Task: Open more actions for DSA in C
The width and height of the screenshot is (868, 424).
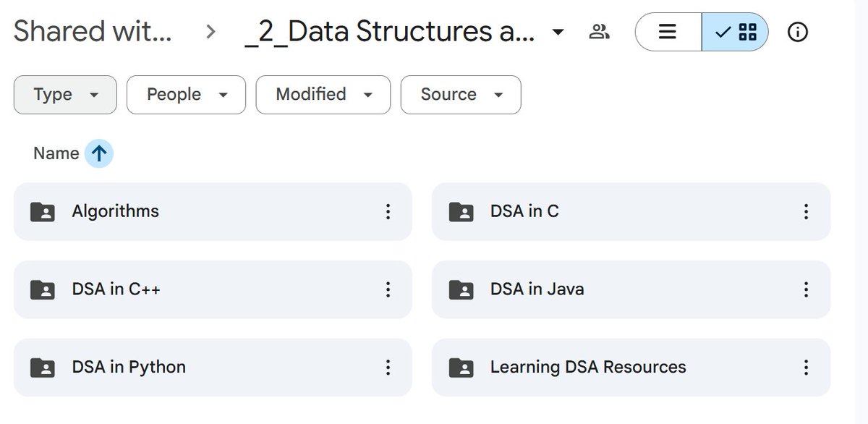Action: [x=806, y=211]
